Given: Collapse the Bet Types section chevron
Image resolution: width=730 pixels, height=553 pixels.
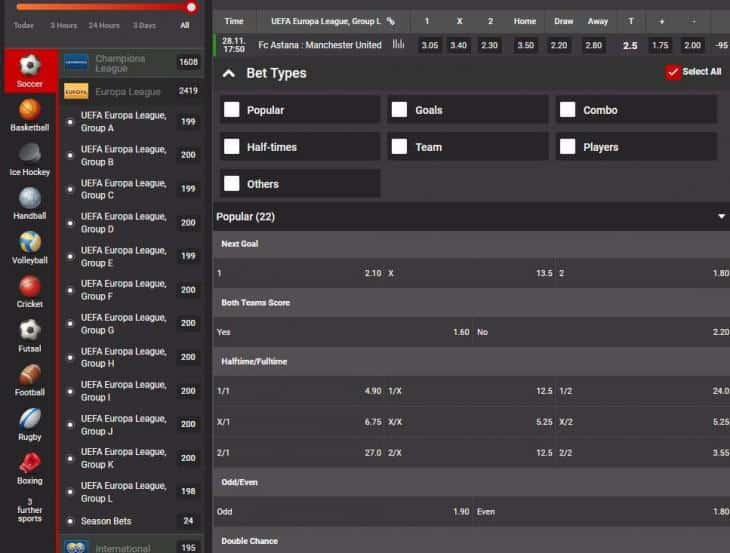Looking at the screenshot, I should click(229, 73).
